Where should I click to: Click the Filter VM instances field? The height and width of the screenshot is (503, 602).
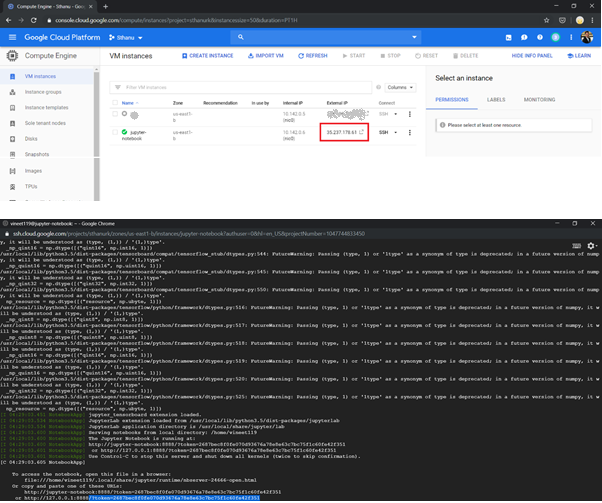coord(241,88)
